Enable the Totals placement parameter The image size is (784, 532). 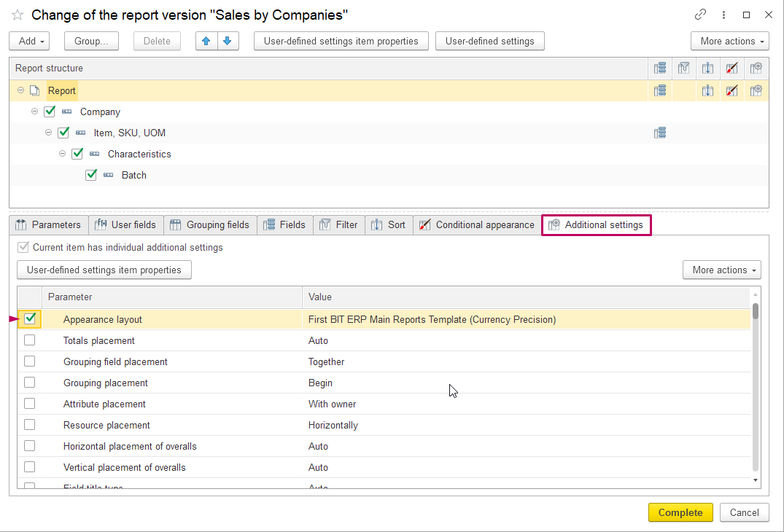pyautogui.click(x=29, y=340)
